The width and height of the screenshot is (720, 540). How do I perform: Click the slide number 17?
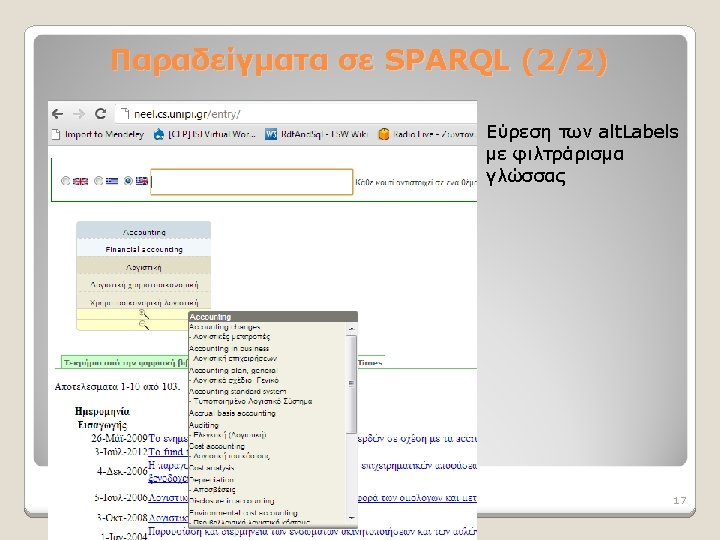[x=680, y=501]
